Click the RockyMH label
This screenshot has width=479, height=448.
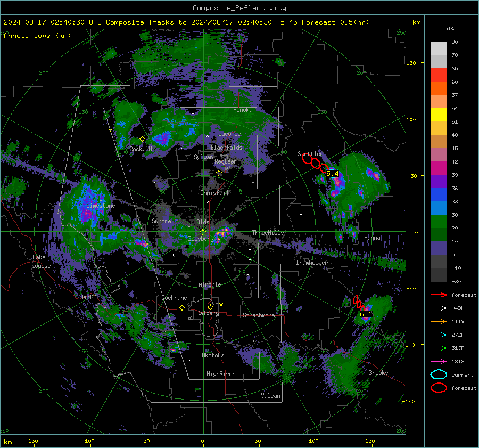pyautogui.click(x=141, y=149)
